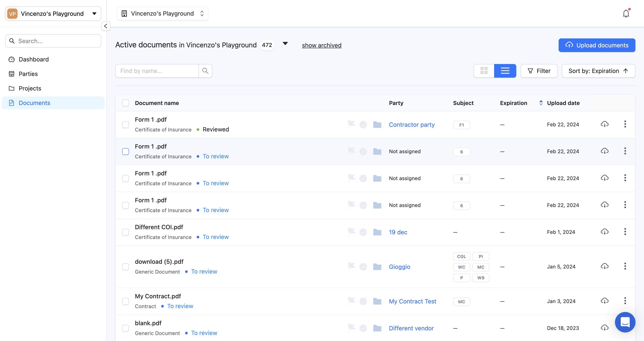Download the Different COI.pdf document
Viewport: 644px width, 341px height.
point(604,232)
